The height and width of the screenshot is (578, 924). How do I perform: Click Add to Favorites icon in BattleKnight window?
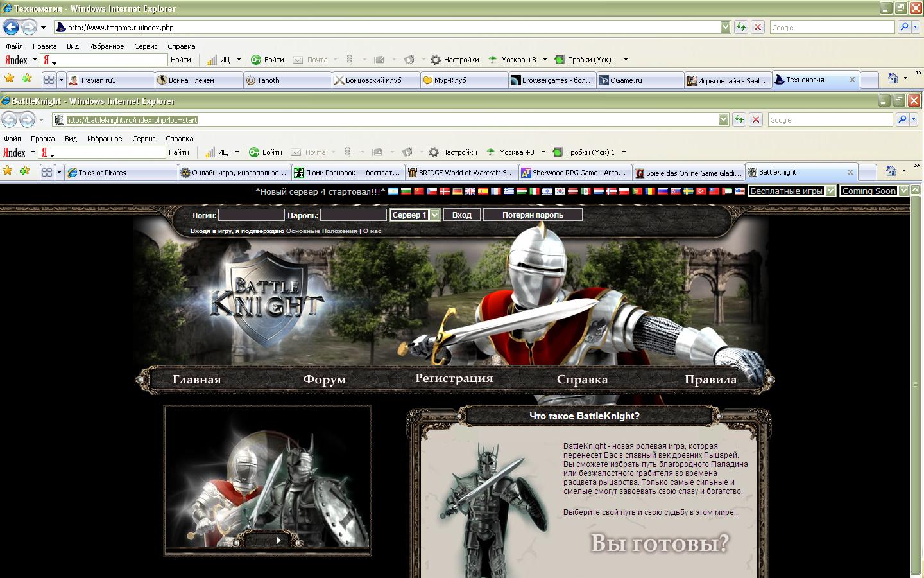pyautogui.click(x=24, y=171)
